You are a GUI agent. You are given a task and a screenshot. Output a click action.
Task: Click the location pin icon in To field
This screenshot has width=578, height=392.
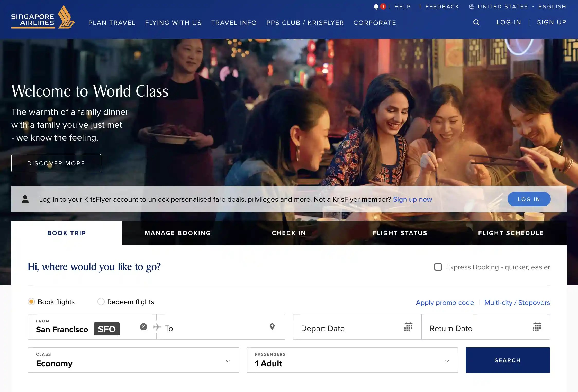click(272, 327)
